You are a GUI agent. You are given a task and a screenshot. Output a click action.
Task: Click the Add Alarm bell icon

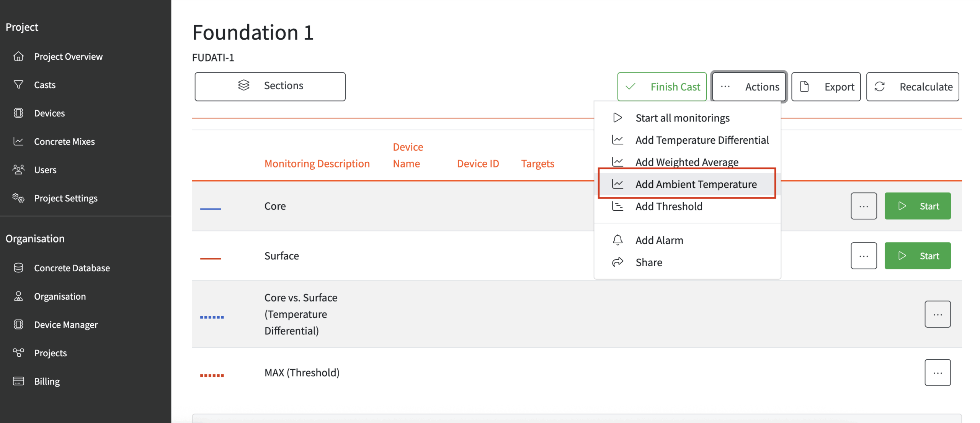(x=617, y=240)
